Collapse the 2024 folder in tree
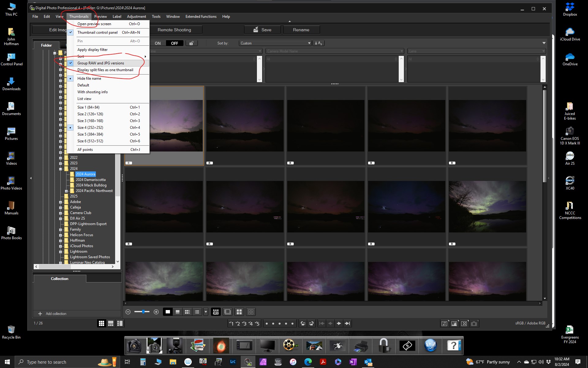The height and width of the screenshot is (368, 588). (61, 168)
